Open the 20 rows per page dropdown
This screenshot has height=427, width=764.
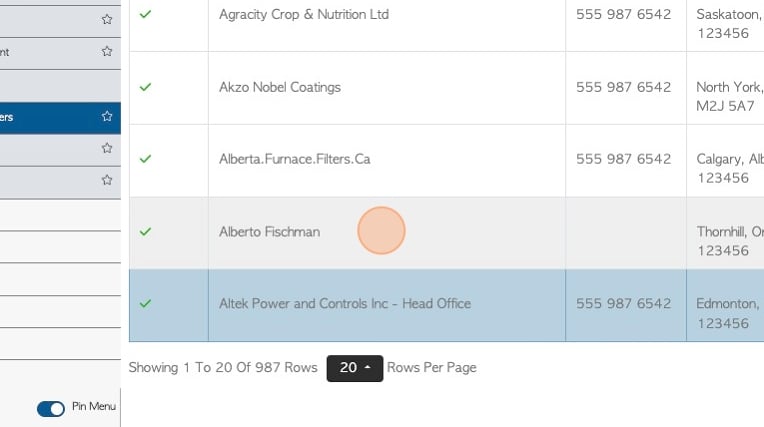[x=355, y=368]
